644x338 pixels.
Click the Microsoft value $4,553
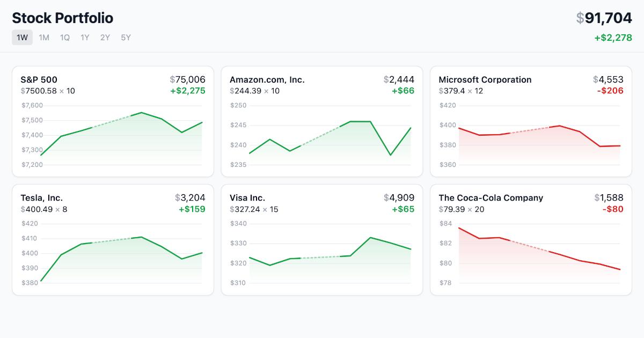[x=609, y=79]
